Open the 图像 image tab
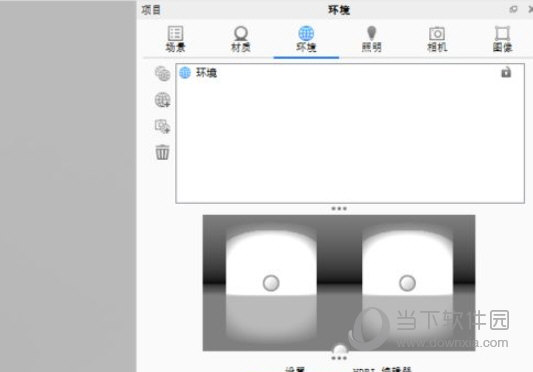Image resolution: width=533 pixels, height=372 pixels. (x=502, y=39)
